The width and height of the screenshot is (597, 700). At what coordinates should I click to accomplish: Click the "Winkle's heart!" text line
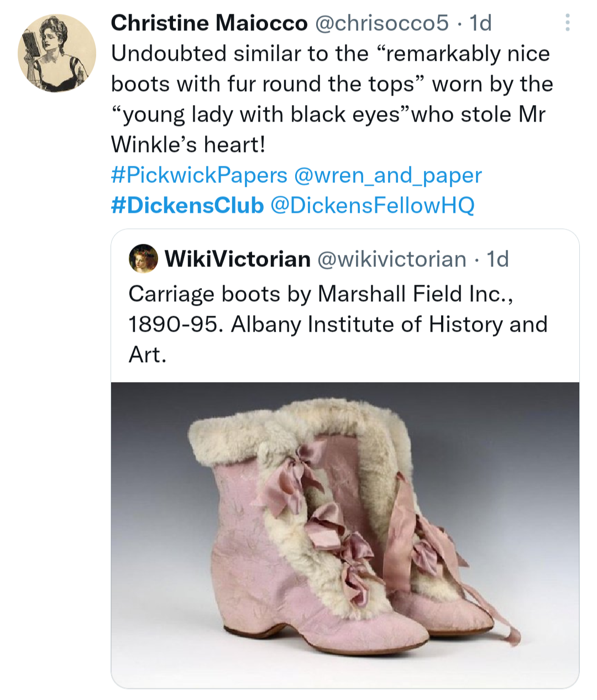[x=188, y=145]
